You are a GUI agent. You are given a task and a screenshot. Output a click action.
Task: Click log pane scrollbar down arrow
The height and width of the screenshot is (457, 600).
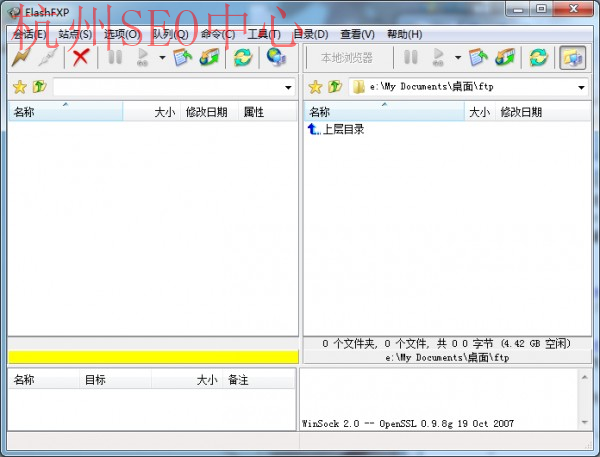point(584,422)
